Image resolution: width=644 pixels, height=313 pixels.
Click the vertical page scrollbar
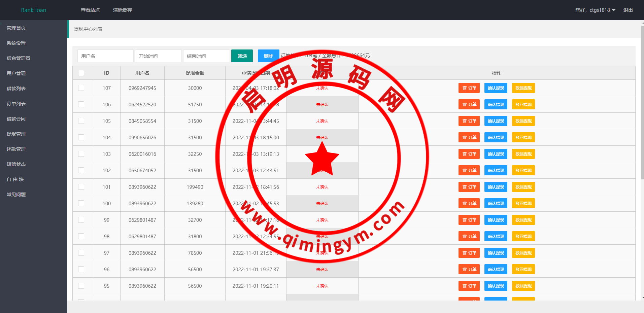tap(642, 101)
